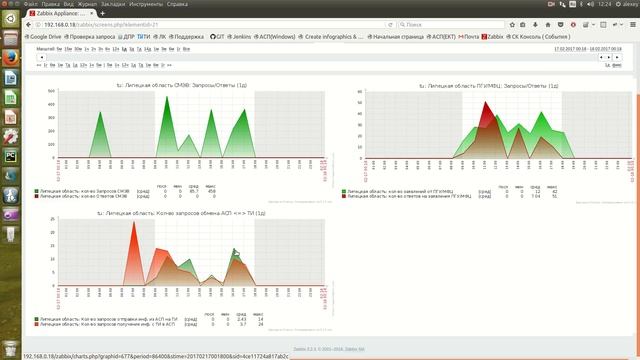Click the red ad-blocker icon in toolbar
The image size is (640, 360).
[573, 25]
